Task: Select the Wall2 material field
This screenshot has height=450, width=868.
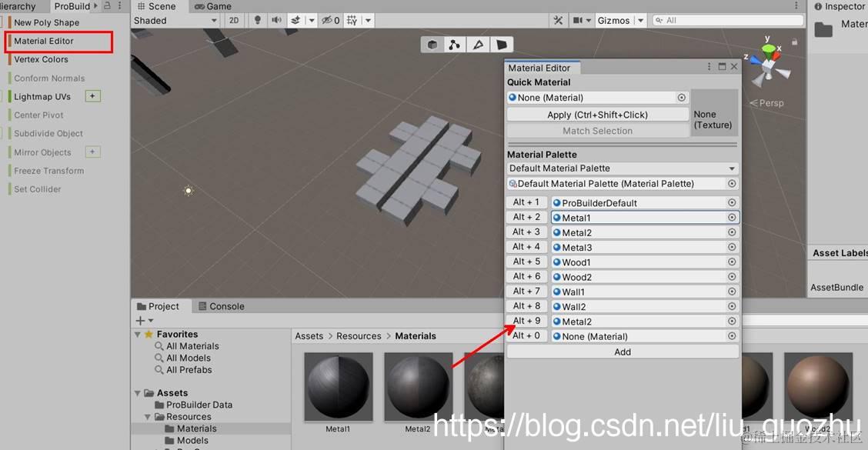Action: point(645,307)
